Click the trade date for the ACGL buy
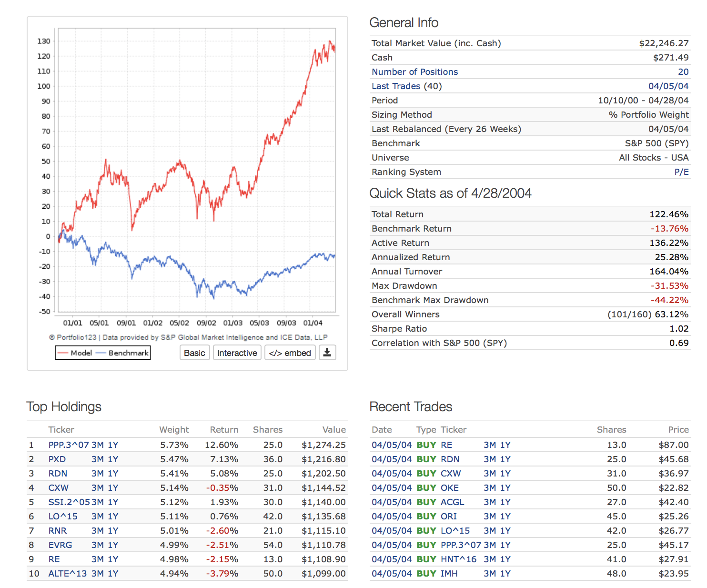The height and width of the screenshot is (588, 707). click(392, 502)
